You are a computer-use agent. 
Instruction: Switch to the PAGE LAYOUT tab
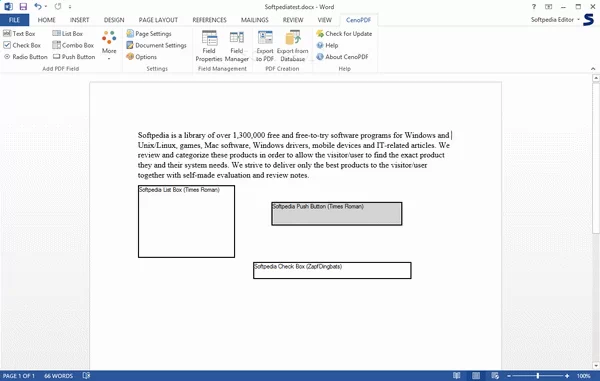(158, 20)
